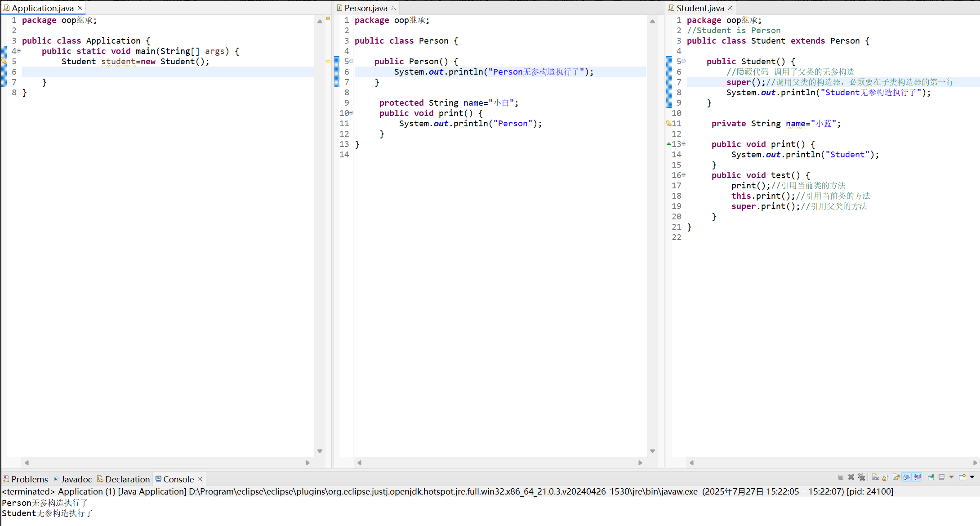Viewport: 980px width, 526px height.
Task: Click left arrow of Student.java horizontal scrollbar
Action: point(691,463)
